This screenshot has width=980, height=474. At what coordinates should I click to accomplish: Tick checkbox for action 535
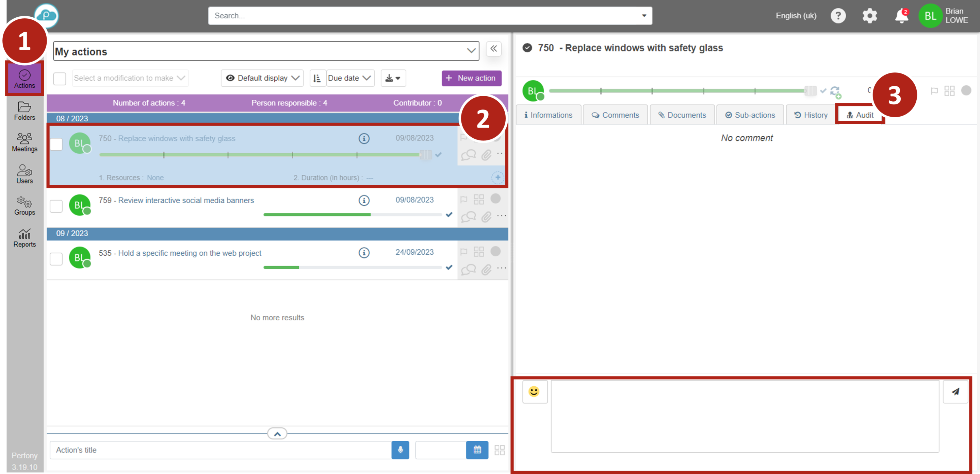click(x=56, y=259)
